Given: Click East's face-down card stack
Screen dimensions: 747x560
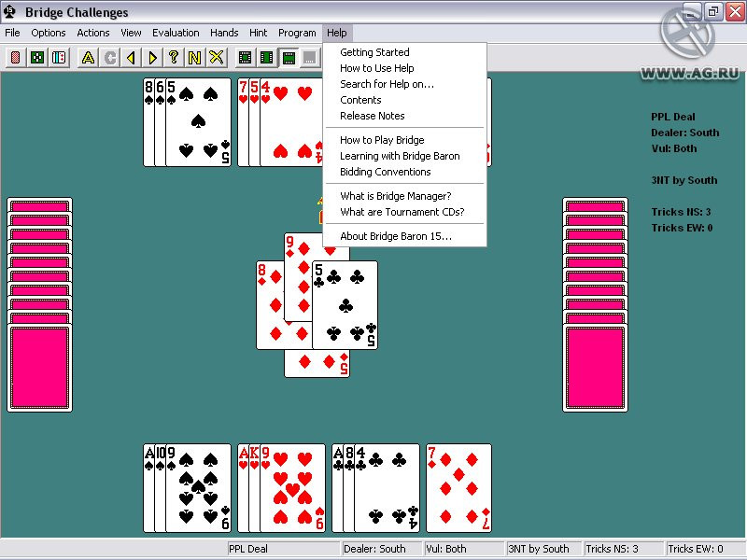Looking at the screenshot, I should click(x=595, y=305).
